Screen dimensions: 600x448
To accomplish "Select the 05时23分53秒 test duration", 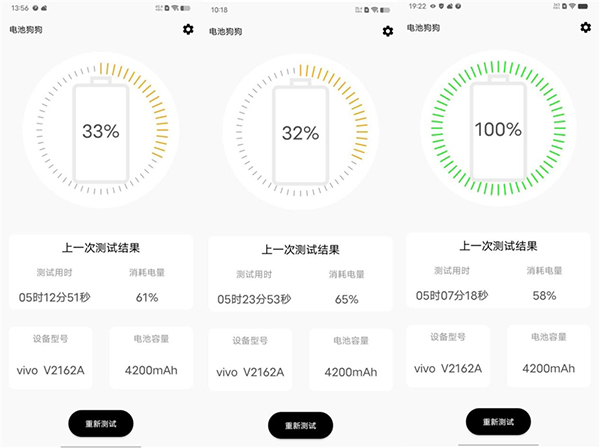I will [x=254, y=299].
